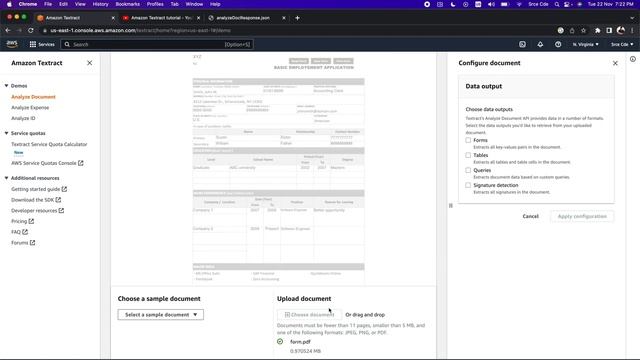This screenshot has width=640, height=360.
Task: Open Chrome File menu
Action: [48, 4]
